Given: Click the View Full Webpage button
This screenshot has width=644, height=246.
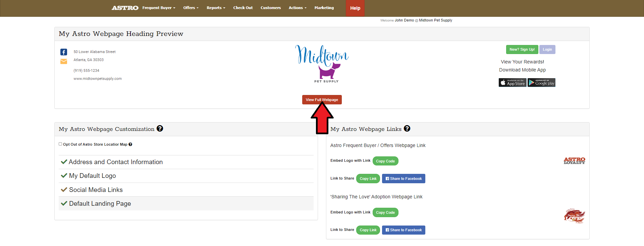Looking at the screenshot, I should tap(322, 100).
